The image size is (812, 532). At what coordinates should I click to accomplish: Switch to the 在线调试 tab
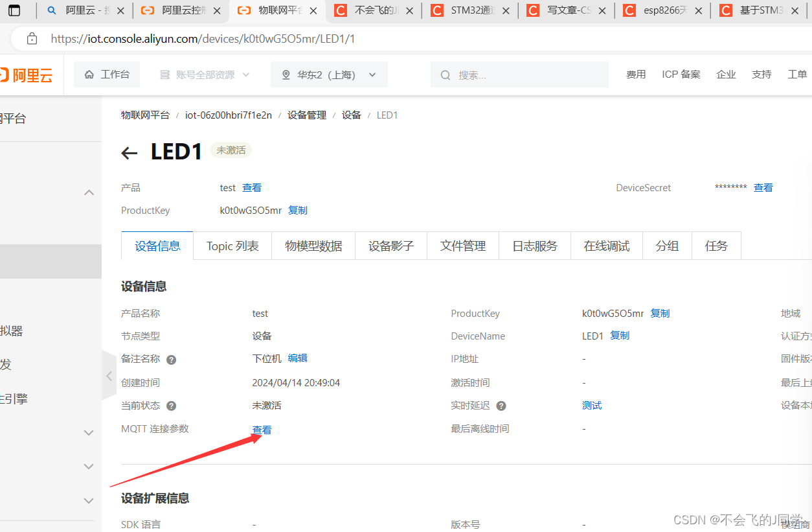(x=606, y=246)
